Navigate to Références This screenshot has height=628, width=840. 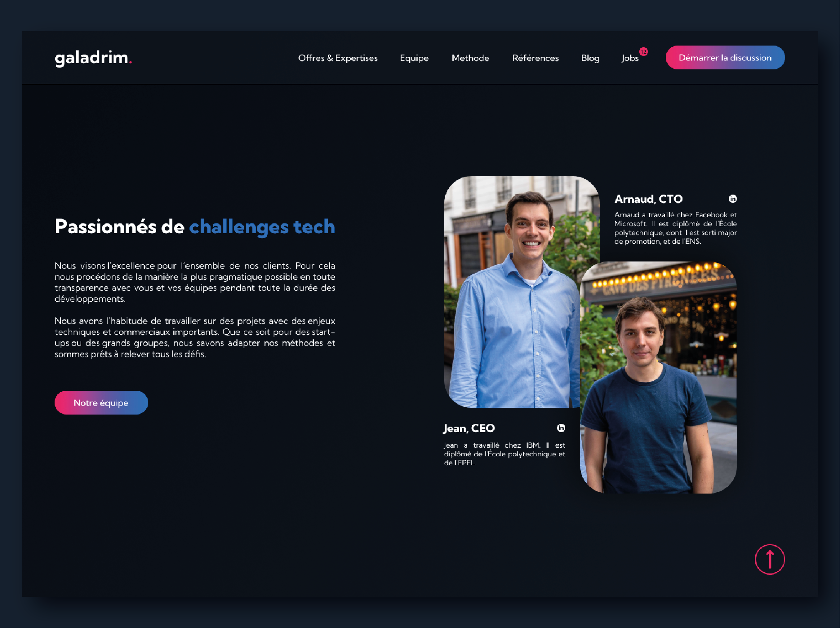[x=536, y=58]
